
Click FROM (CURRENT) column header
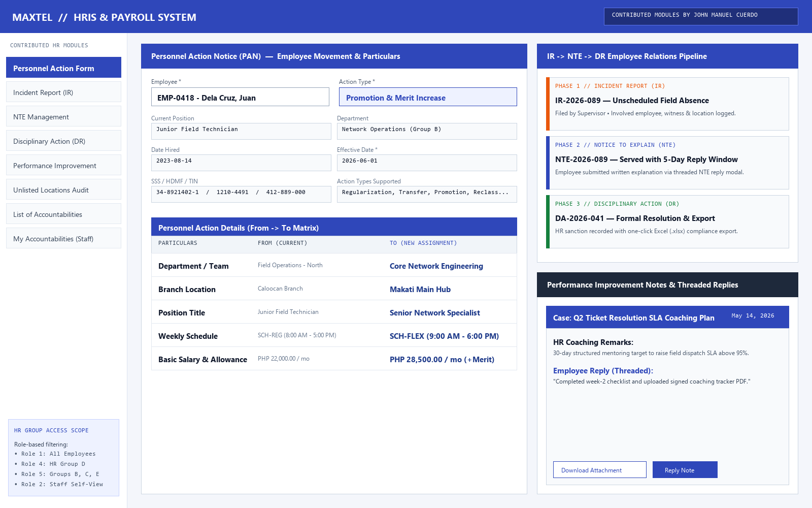coord(282,243)
